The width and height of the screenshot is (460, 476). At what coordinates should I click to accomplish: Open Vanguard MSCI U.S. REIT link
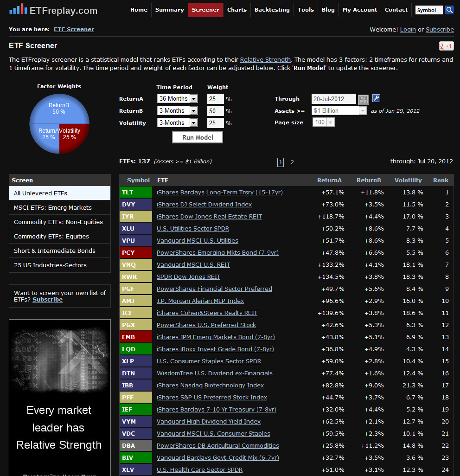coord(193,265)
